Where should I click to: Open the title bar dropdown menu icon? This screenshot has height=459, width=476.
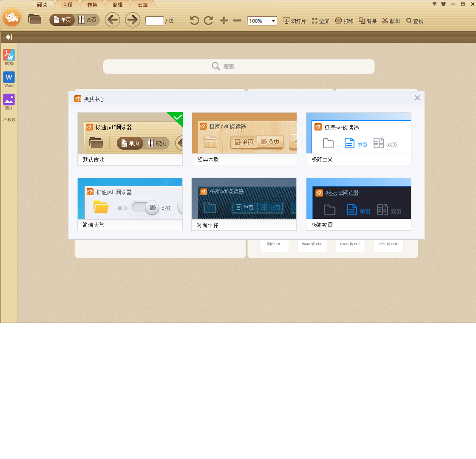point(434,4)
